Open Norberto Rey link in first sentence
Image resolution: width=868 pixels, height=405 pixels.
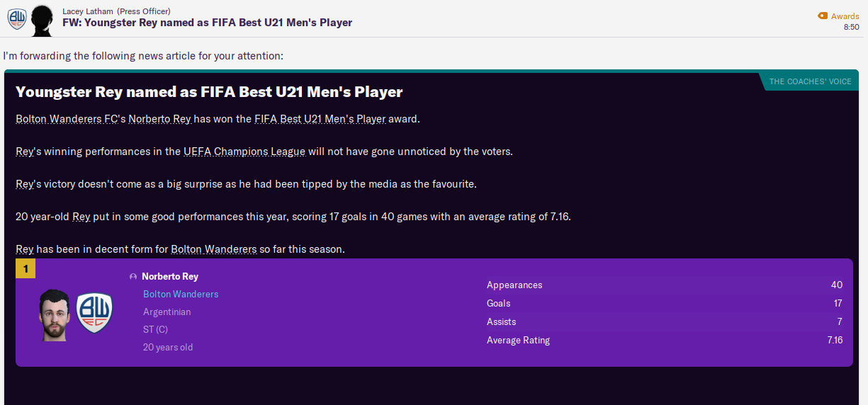(159, 119)
